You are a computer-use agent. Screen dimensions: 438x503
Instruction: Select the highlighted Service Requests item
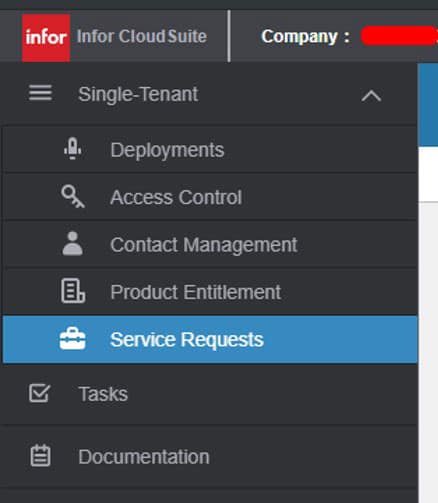tap(210, 339)
